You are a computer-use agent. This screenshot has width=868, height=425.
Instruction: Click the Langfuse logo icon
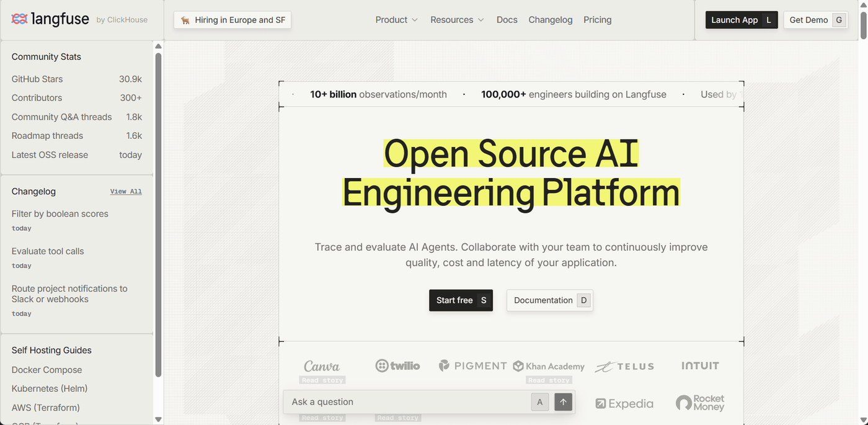click(19, 19)
